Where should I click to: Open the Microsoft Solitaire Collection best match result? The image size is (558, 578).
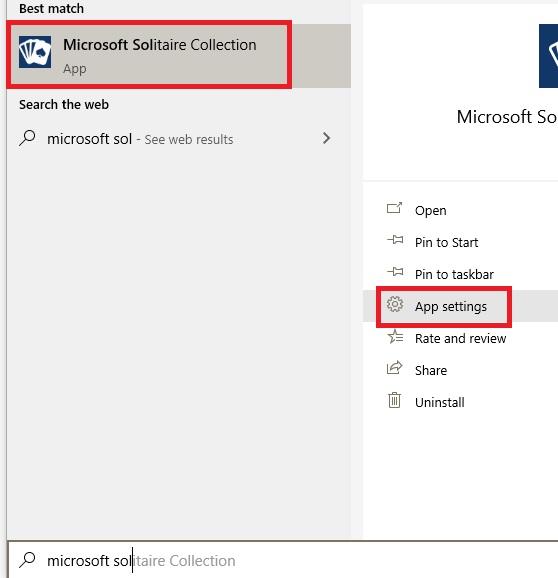point(179,56)
